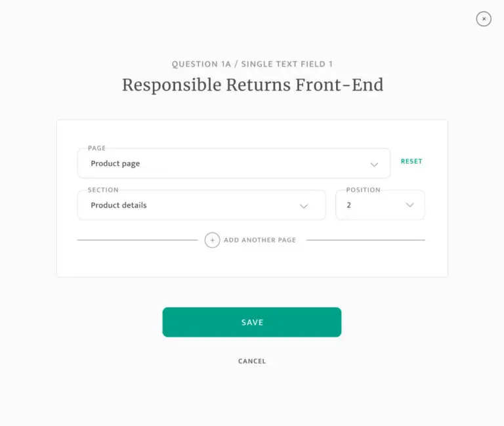Image resolution: width=504 pixels, height=426 pixels.
Task: Click the plus circle icon
Action: point(212,240)
